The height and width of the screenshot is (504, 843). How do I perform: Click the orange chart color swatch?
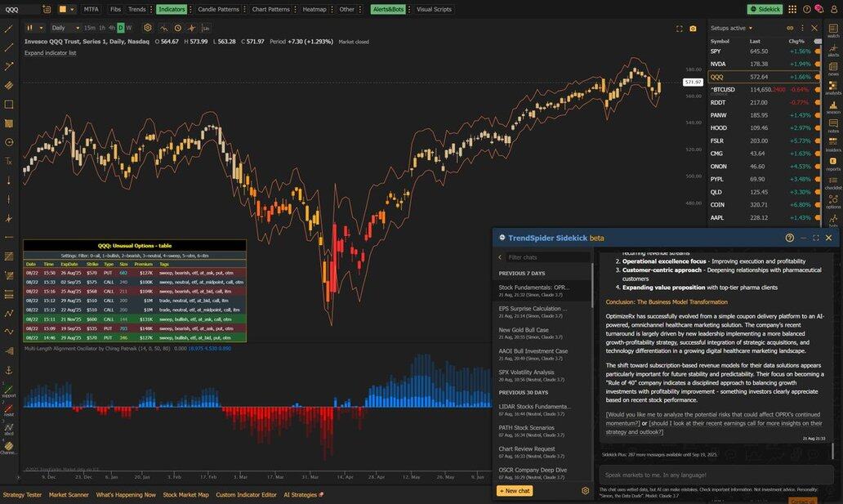point(63,9)
